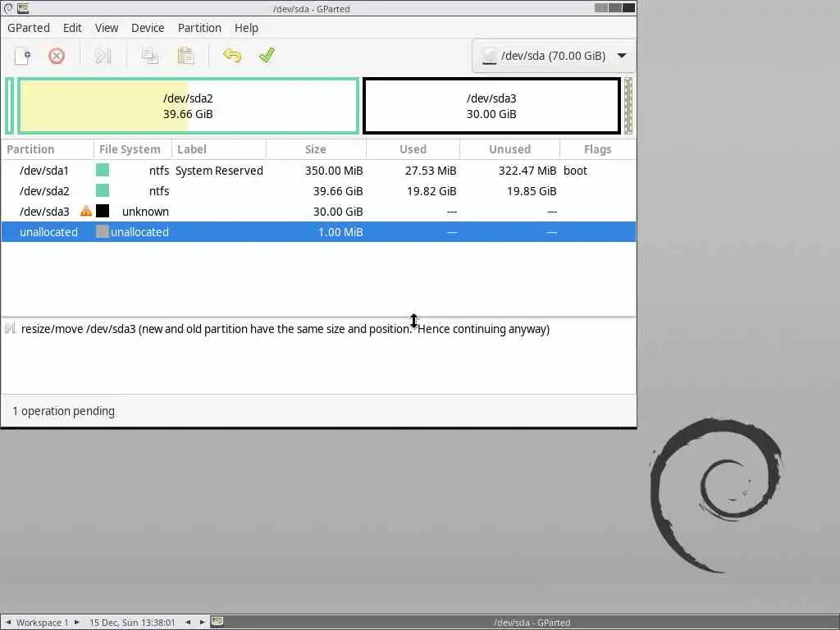Click the window menu icon in title bar
The height and width of the screenshot is (630, 840).
click(8, 8)
